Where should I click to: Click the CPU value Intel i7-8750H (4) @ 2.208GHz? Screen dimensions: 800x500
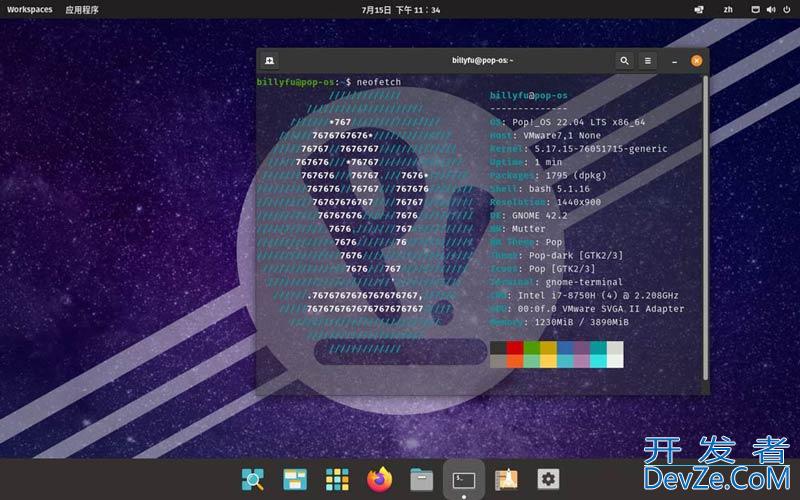point(598,295)
